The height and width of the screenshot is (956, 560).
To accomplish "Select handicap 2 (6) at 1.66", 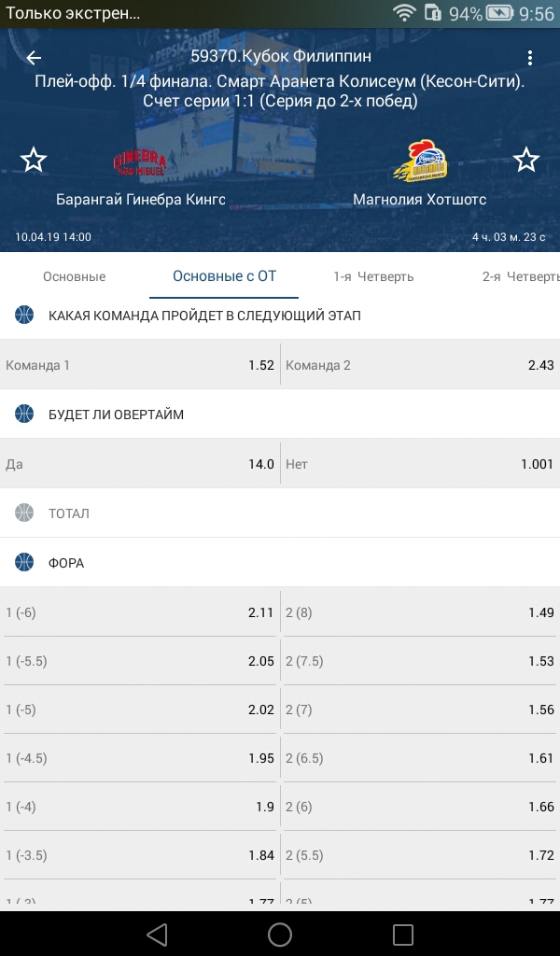I will 420,807.
